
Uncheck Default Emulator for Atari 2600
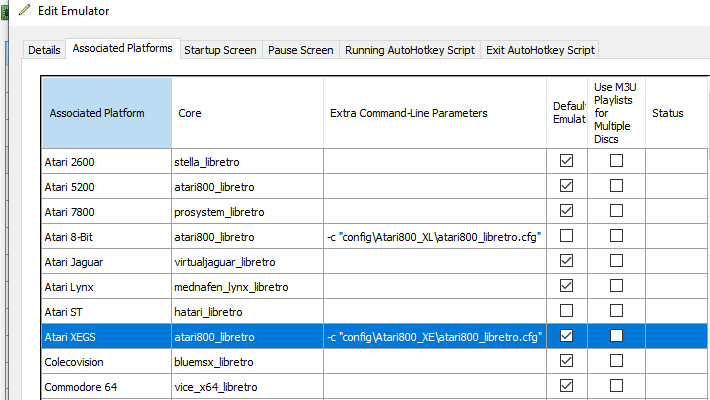click(x=566, y=160)
